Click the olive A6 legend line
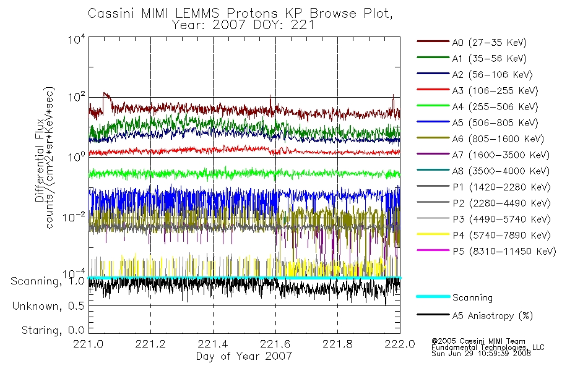588x371 pixels. [x=433, y=138]
